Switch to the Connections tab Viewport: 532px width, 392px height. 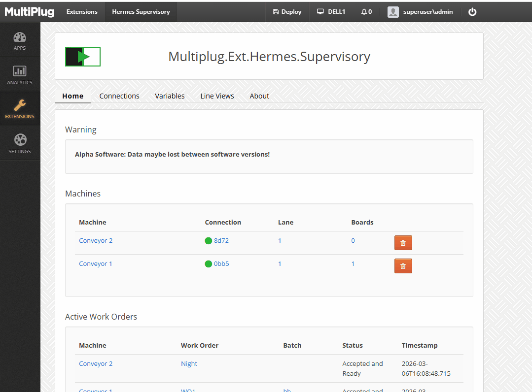(119, 96)
